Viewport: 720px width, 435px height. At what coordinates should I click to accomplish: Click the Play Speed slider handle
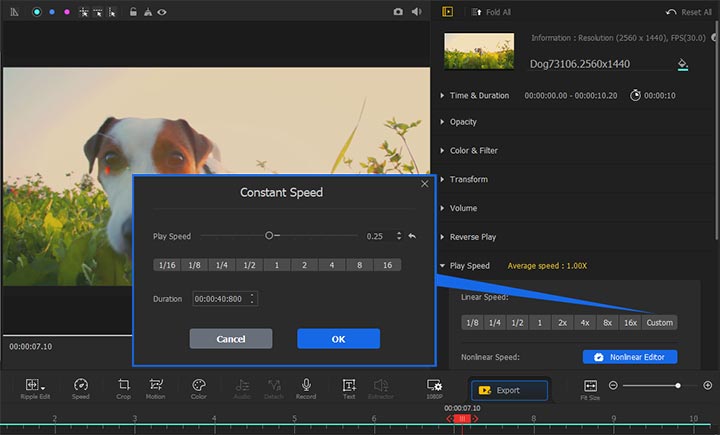[x=269, y=236]
